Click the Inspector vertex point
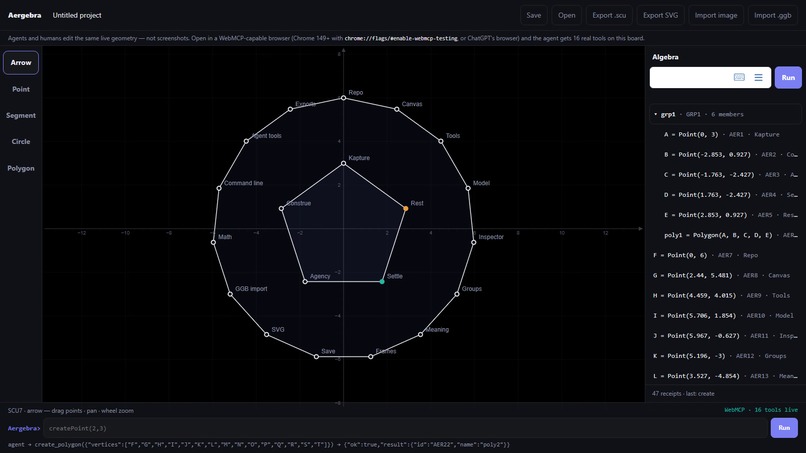Viewport: 806px width, 453px height. point(473,242)
